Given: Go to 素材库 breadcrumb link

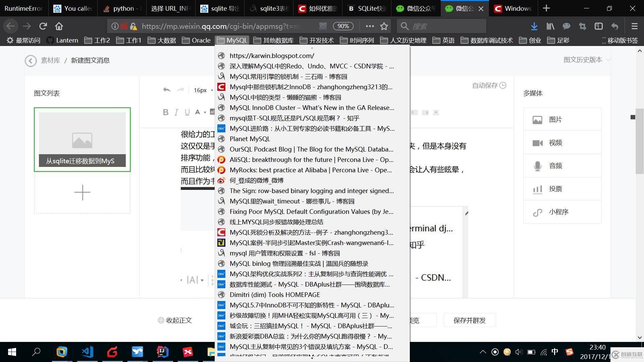Looking at the screenshot, I should click(x=50, y=60).
